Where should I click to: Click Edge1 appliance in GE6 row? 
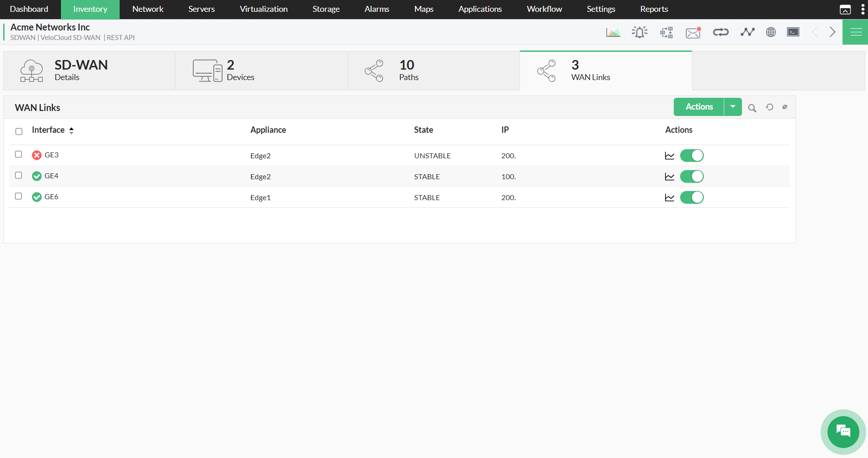(260, 197)
